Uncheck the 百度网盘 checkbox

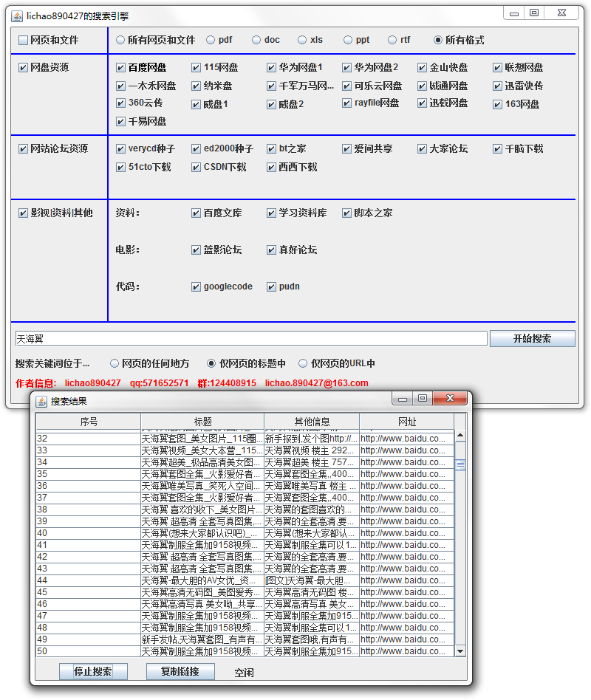tap(121, 68)
